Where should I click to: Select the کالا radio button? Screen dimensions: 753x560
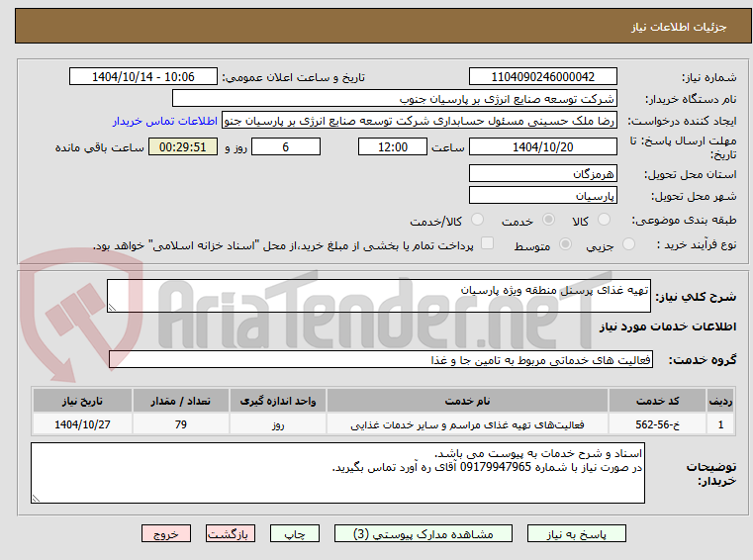click(x=604, y=220)
